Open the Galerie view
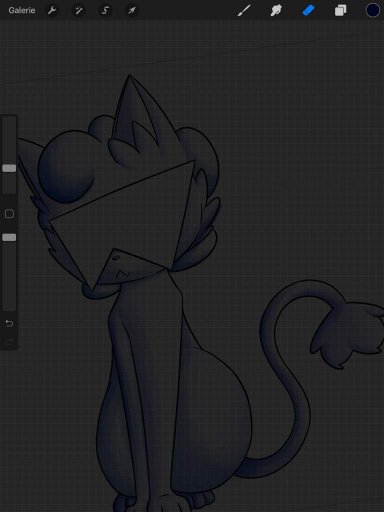The height and width of the screenshot is (512, 384). coord(22,10)
